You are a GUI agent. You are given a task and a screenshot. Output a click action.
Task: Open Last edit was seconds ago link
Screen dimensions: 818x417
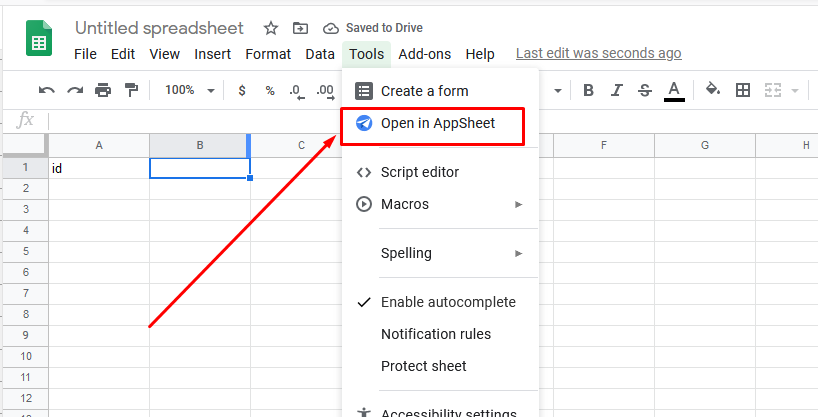(598, 53)
